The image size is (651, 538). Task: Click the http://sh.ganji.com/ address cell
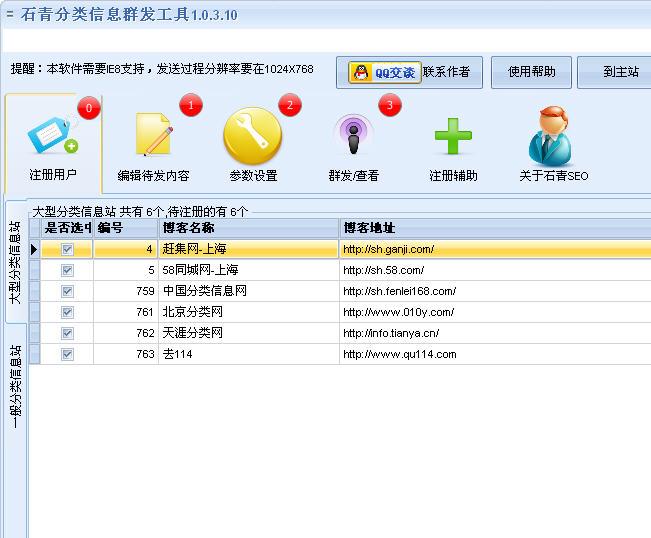click(495, 249)
